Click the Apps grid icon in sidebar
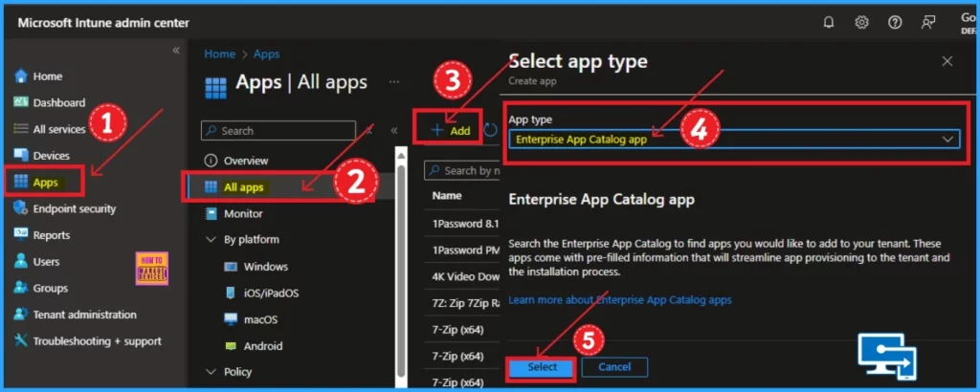 pos(21,183)
